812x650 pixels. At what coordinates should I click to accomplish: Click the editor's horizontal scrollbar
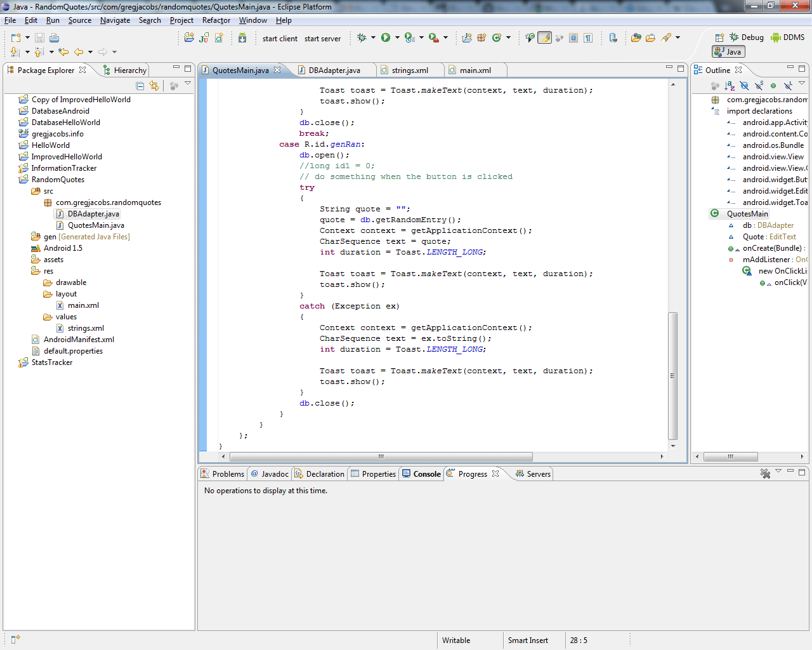click(381, 456)
